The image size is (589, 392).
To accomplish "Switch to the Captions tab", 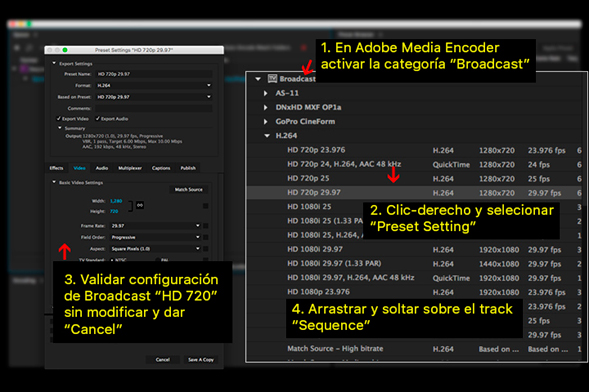I will point(161,168).
